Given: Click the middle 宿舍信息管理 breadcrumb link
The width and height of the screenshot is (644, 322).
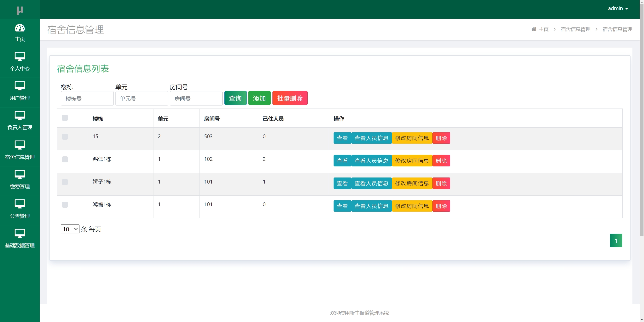Looking at the screenshot, I should pyautogui.click(x=576, y=29).
